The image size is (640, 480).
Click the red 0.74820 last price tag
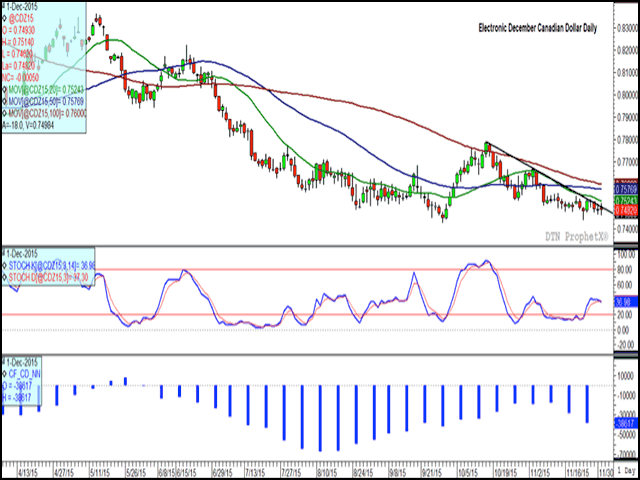tap(623, 211)
